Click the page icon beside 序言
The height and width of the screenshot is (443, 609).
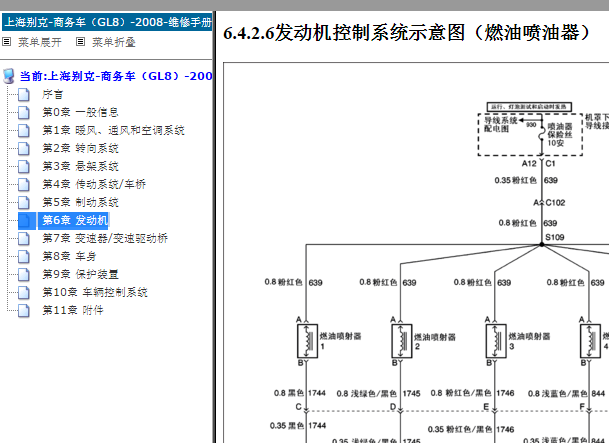[24, 94]
